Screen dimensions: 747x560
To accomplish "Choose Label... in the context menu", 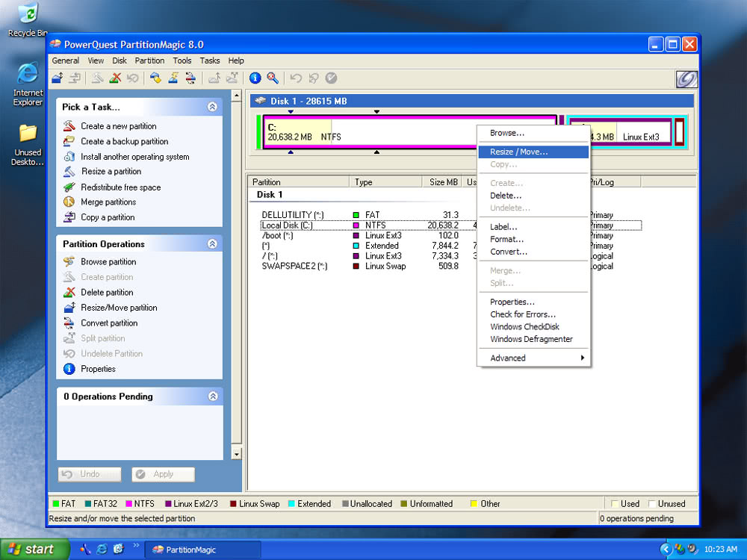I will (533, 227).
